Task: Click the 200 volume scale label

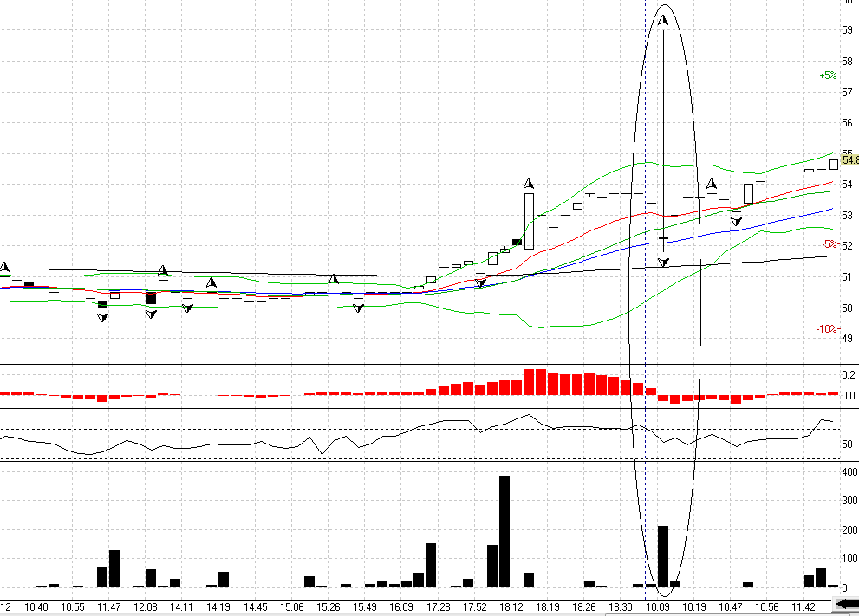Action: [849, 529]
